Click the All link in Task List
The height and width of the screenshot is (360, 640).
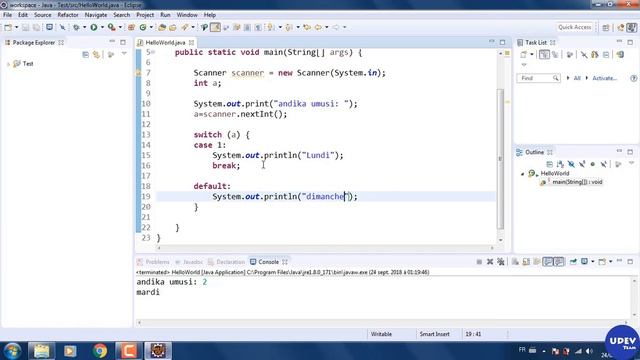[x=577, y=78]
